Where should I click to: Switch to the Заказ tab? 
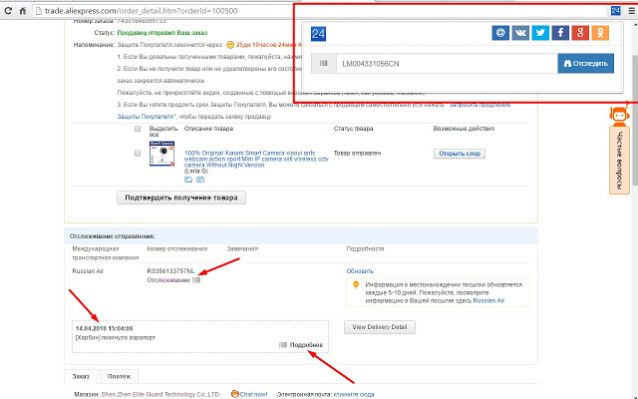point(81,376)
